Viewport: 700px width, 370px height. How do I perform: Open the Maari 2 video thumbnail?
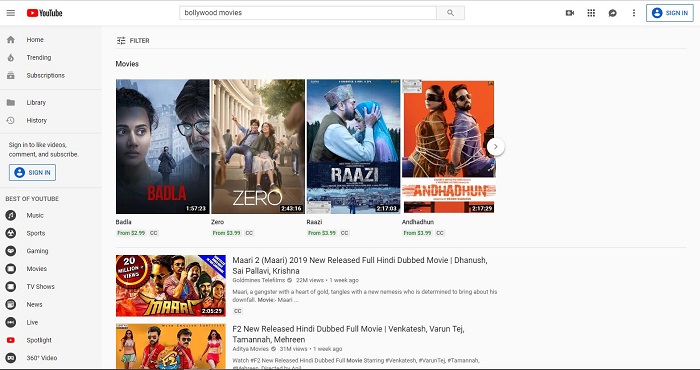pyautogui.click(x=171, y=286)
